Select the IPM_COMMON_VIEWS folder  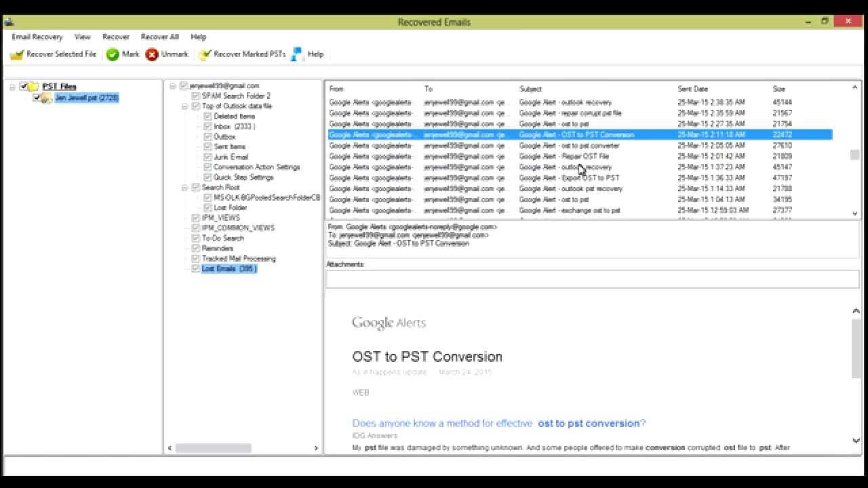point(238,228)
